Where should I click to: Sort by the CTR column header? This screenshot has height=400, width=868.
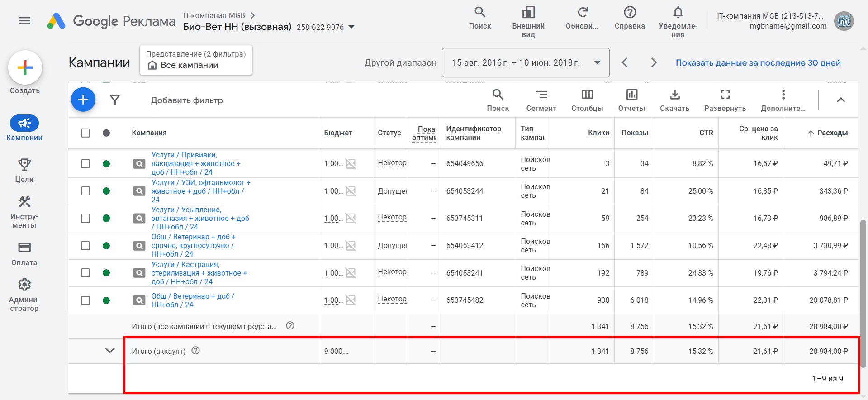(706, 133)
